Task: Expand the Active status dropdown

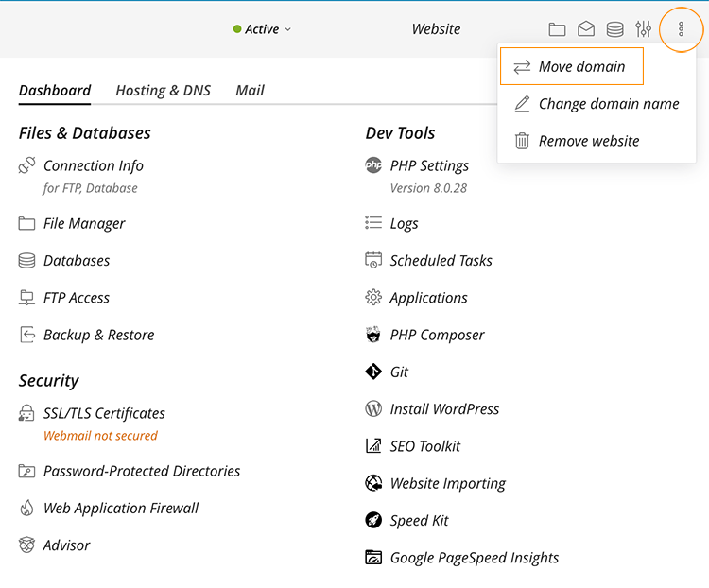Action: coord(263,29)
